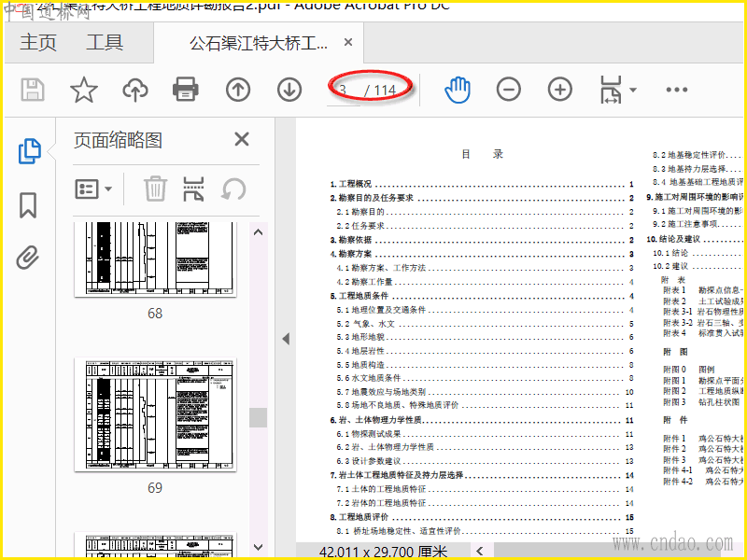Collapse the navigation pane arrow
Viewport: 747px width, 560px height.
pyautogui.click(x=286, y=339)
